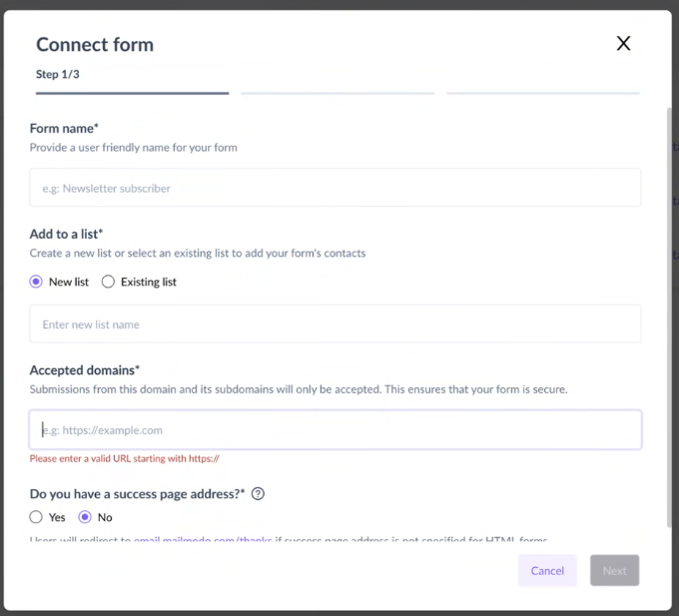This screenshot has height=616, width=679.
Task: Click the third step progress bar segment
Action: [x=543, y=93]
